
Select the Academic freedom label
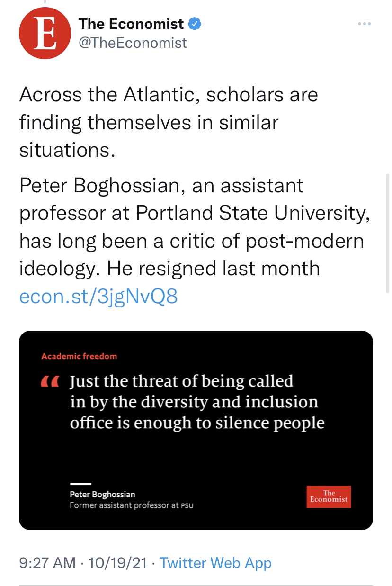click(79, 356)
